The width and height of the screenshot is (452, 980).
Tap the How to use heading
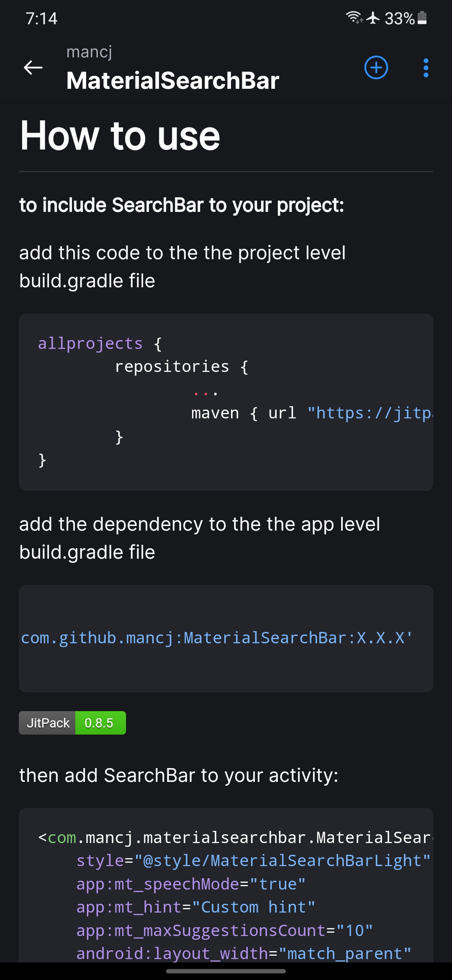tap(120, 135)
